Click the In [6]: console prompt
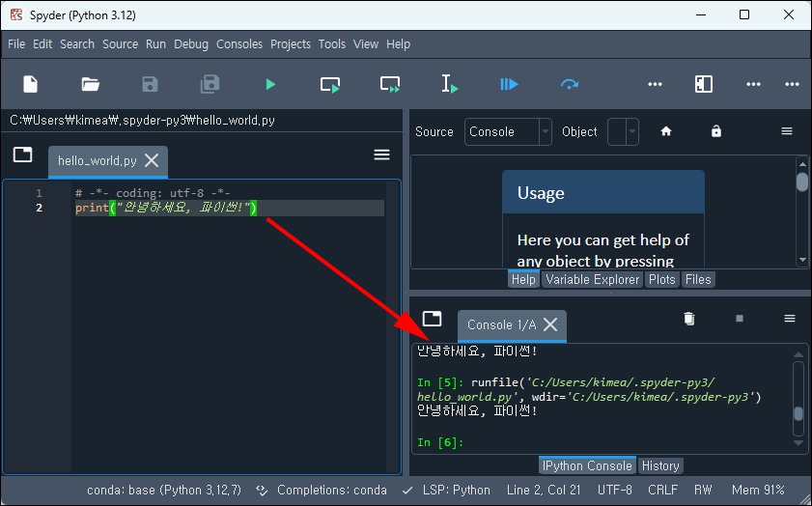 [x=440, y=443]
